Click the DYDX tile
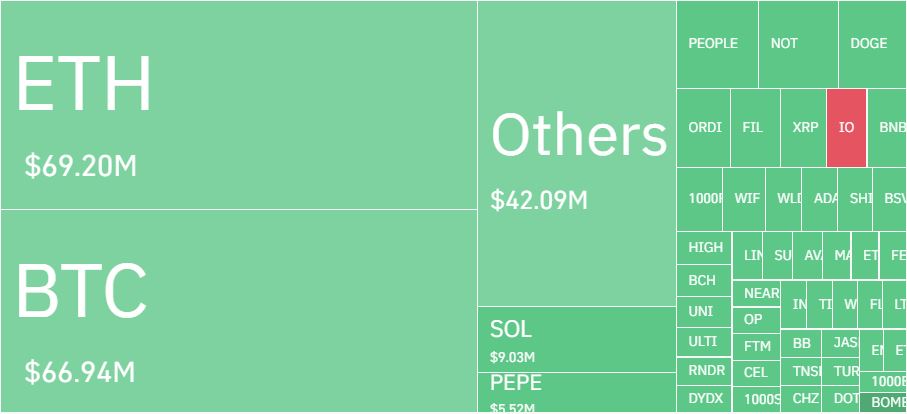Image resolution: width=907 pixels, height=414 pixels. coord(706,399)
